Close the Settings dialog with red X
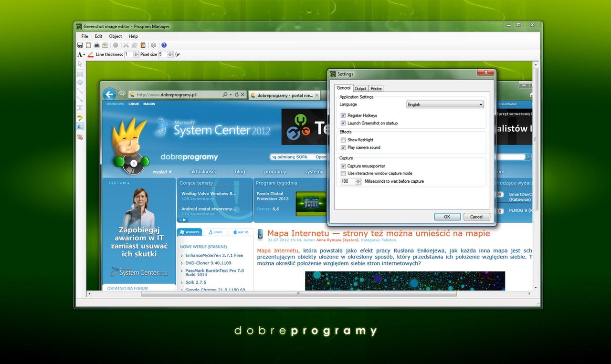Screen dimensions: 611x364 485,73
